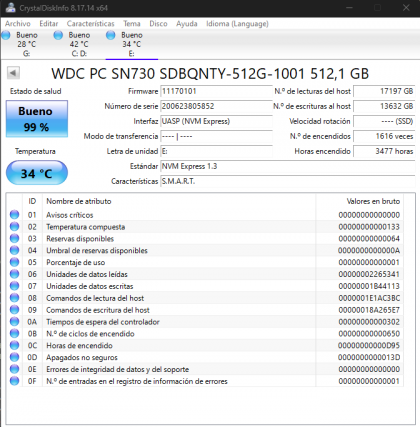This screenshot has height=427, width=420.
Task: Click status circle for Apagados no seguros
Action: tap(14, 357)
